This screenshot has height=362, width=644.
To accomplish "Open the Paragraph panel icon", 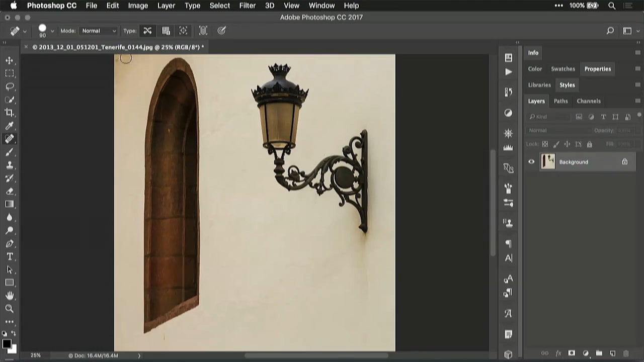I will pyautogui.click(x=508, y=244).
